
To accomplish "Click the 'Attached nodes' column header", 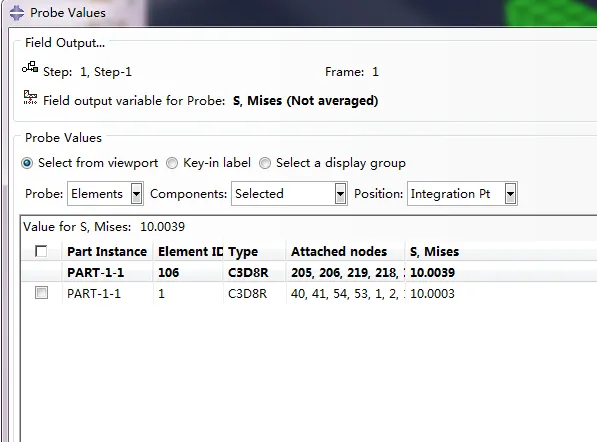I will pyautogui.click(x=345, y=252).
